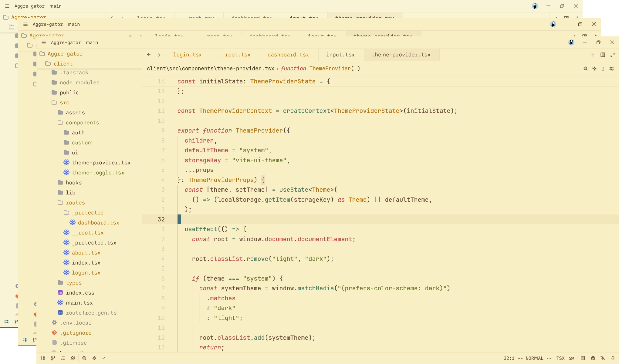Switch to the __root.tsx tab
The width and height of the screenshot is (619, 364).
(x=235, y=55)
